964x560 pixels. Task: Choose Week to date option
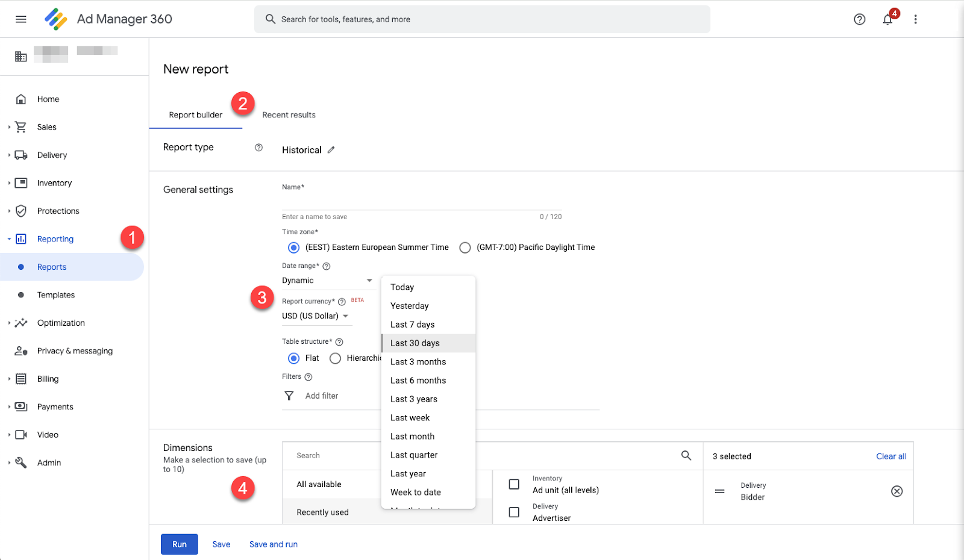click(x=428, y=493)
